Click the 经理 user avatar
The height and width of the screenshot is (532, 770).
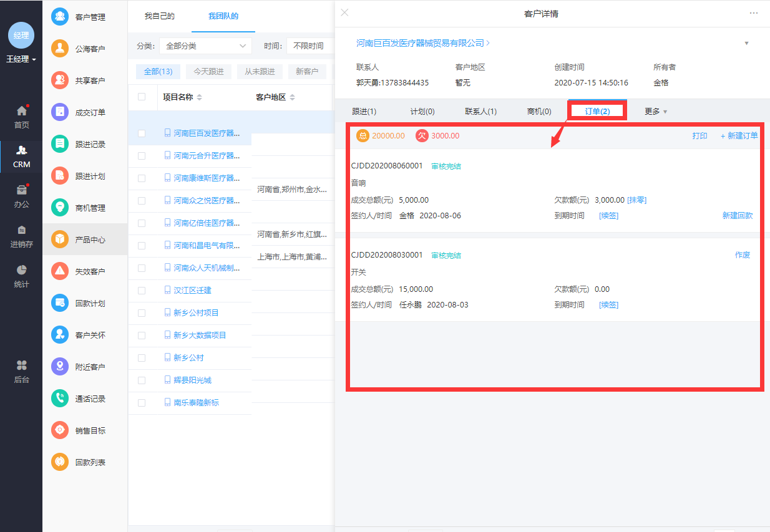21,36
